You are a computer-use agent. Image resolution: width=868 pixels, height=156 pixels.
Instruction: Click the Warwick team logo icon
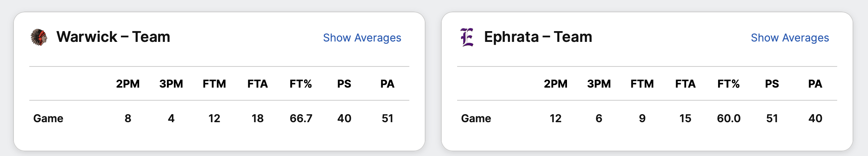click(39, 37)
